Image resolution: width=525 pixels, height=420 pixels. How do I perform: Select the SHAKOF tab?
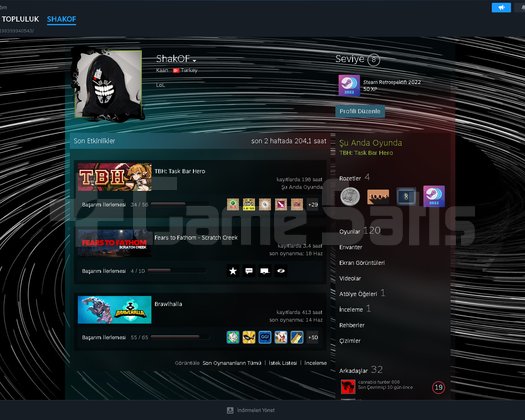pyautogui.click(x=62, y=19)
